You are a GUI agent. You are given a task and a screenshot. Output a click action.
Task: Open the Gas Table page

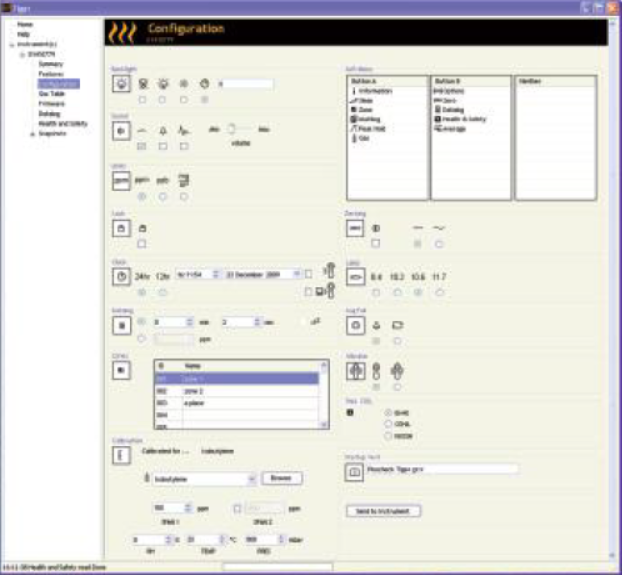[51, 94]
